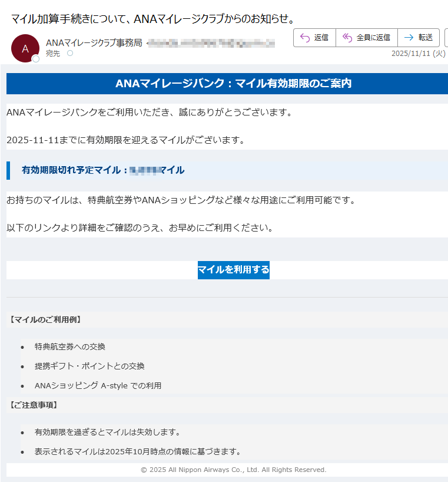
Task: Click sender name ANAマイレージクラブ事務局
Action: (94, 43)
